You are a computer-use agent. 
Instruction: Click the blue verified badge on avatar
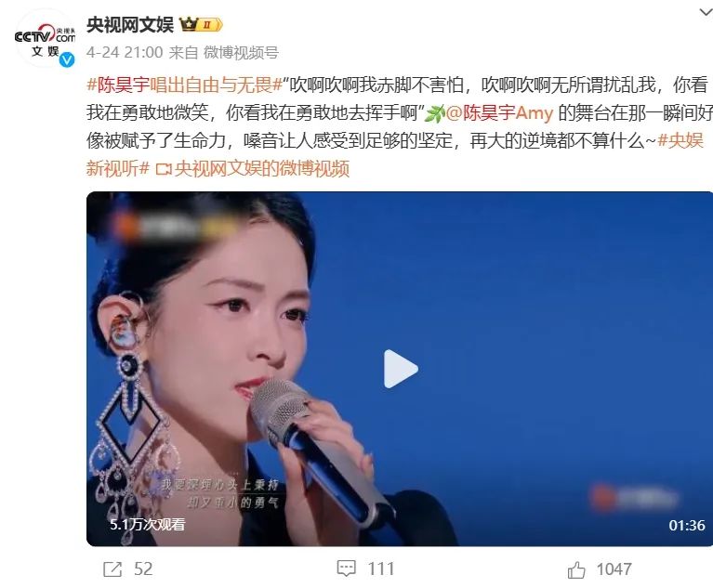(x=67, y=59)
